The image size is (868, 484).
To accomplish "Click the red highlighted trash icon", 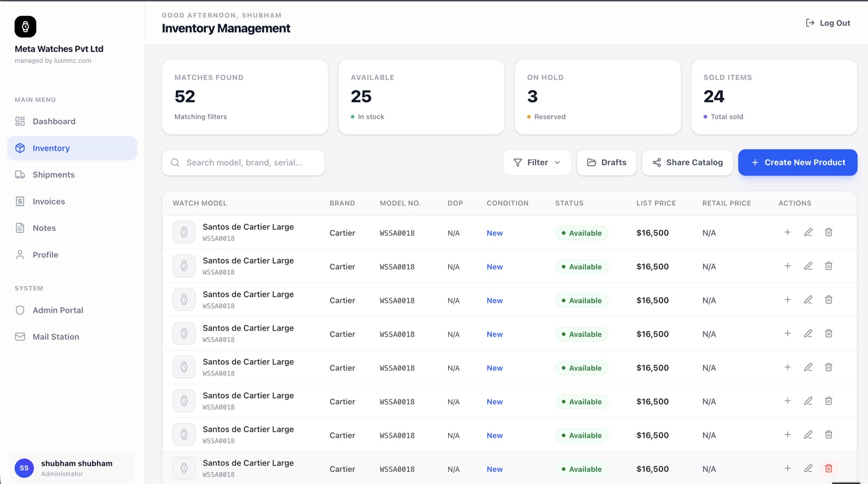I will click(829, 468).
